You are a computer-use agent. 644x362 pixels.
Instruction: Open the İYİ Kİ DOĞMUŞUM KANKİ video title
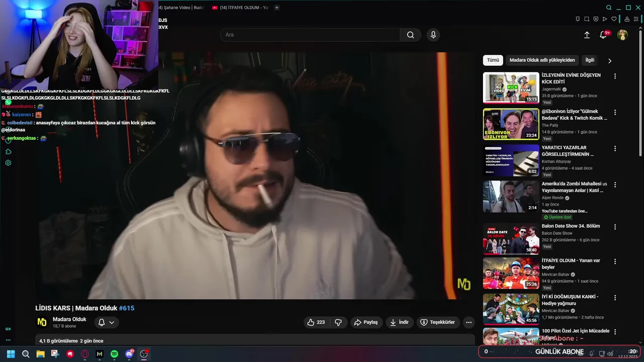(570, 300)
